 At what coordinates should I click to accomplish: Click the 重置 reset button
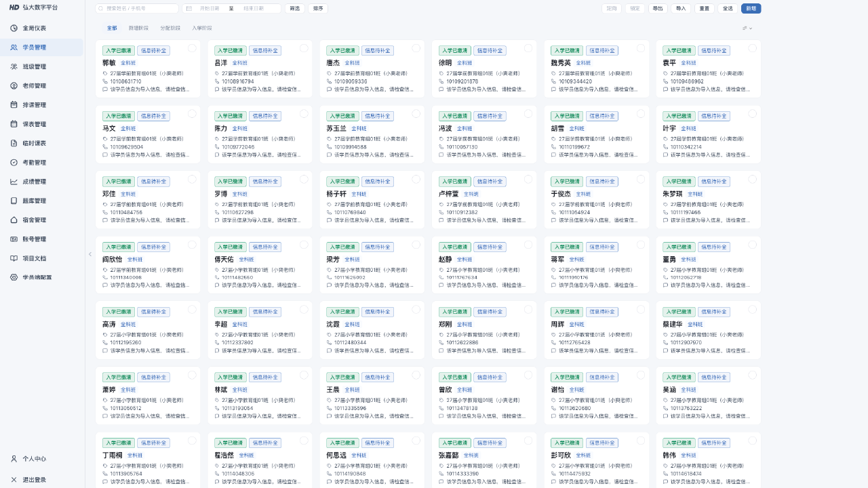(x=705, y=9)
